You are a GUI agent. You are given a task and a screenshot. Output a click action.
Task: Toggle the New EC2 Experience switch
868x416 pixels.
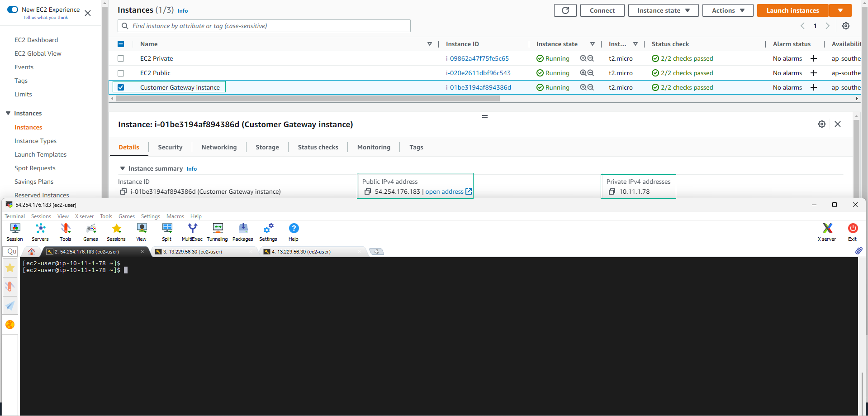pos(13,10)
